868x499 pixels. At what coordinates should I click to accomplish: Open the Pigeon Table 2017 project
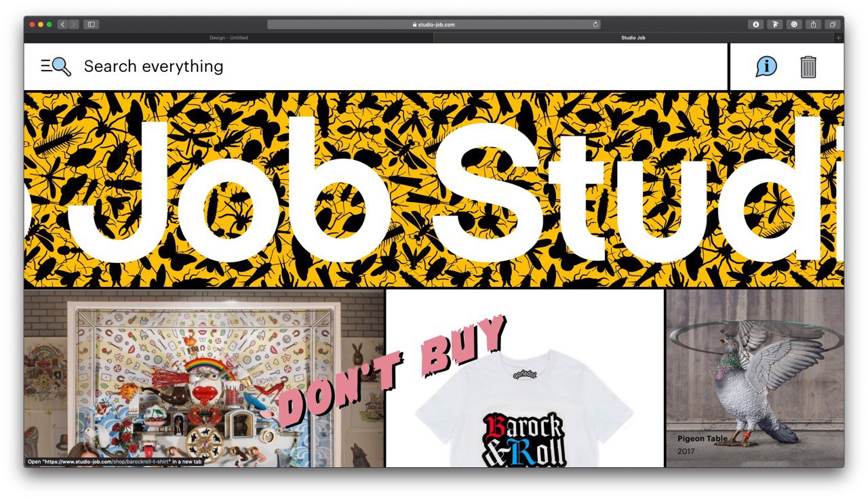[x=755, y=378]
